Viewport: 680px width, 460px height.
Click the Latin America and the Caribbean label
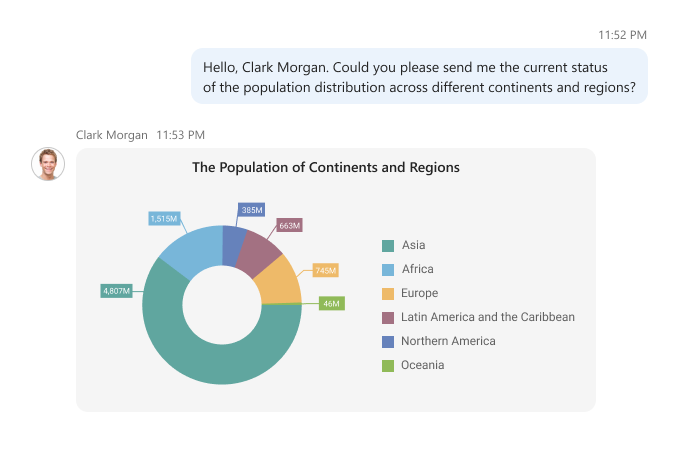(488, 317)
